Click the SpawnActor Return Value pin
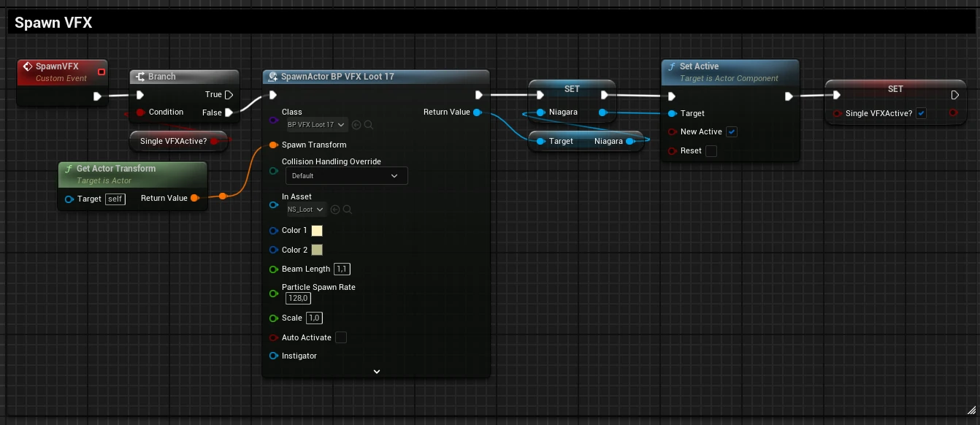This screenshot has width=980, height=425. click(x=478, y=112)
